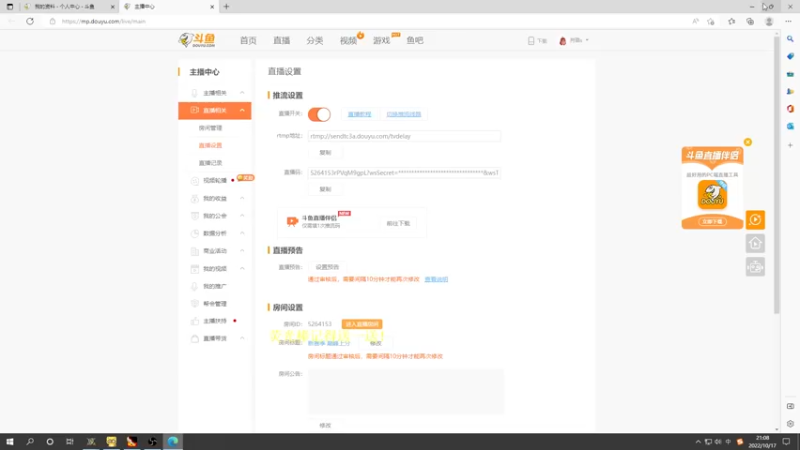Viewport: 800px width, 450px height.
Task: Select 房间管理 in the sidebar submenu
Action: pos(210,128)
